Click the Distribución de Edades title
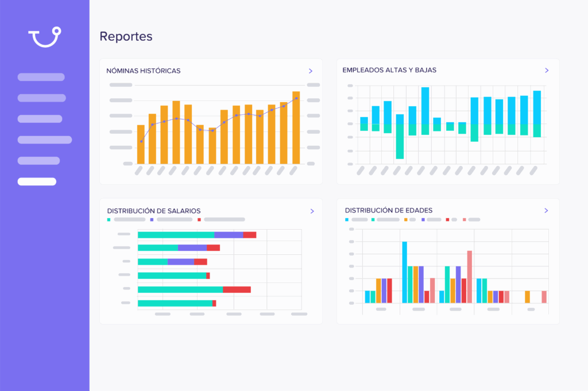 coord(389,210)
